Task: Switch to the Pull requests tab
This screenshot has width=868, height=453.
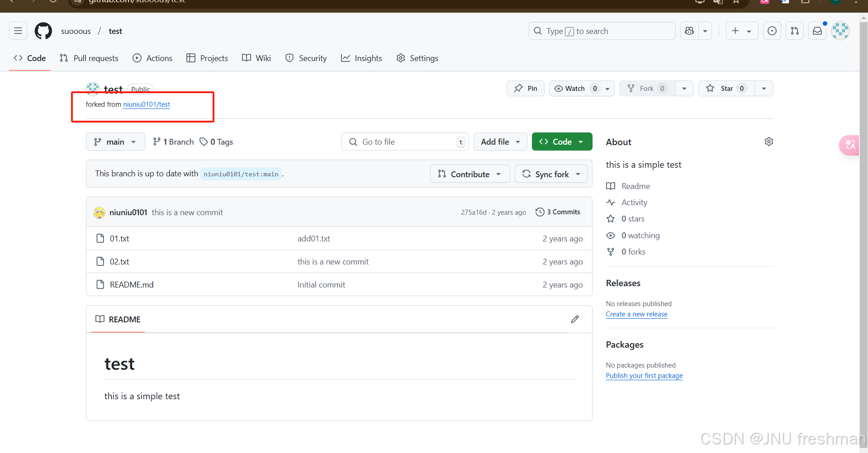Action: click(x=89, y=58)
